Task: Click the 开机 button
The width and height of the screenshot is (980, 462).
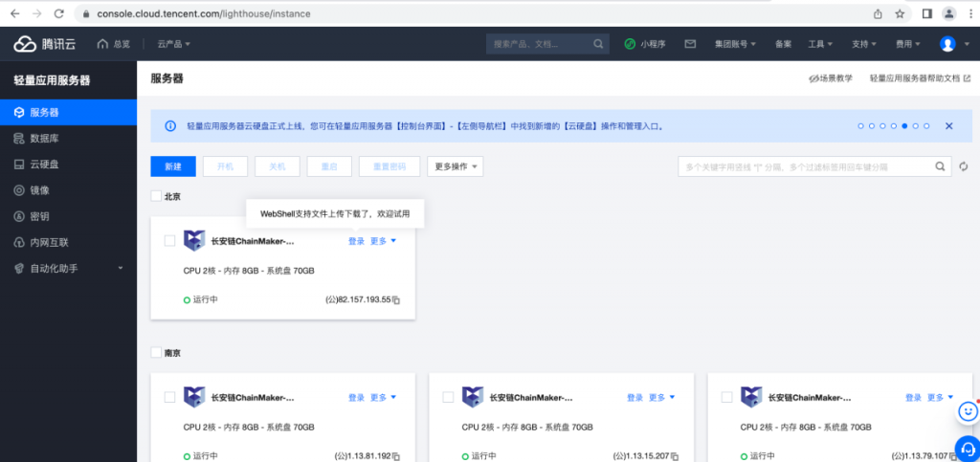Action: (225, 166)
